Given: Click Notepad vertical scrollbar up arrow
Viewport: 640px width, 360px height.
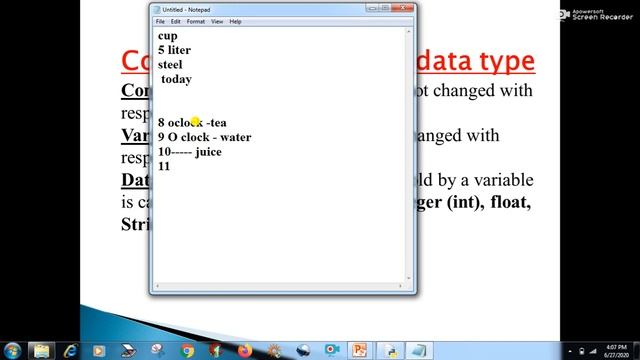Looking at the screenshot, I should (409, 31).
